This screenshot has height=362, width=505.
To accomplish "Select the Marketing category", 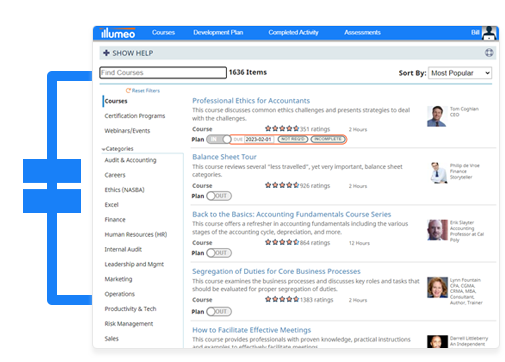I will [x=118, y=279].
